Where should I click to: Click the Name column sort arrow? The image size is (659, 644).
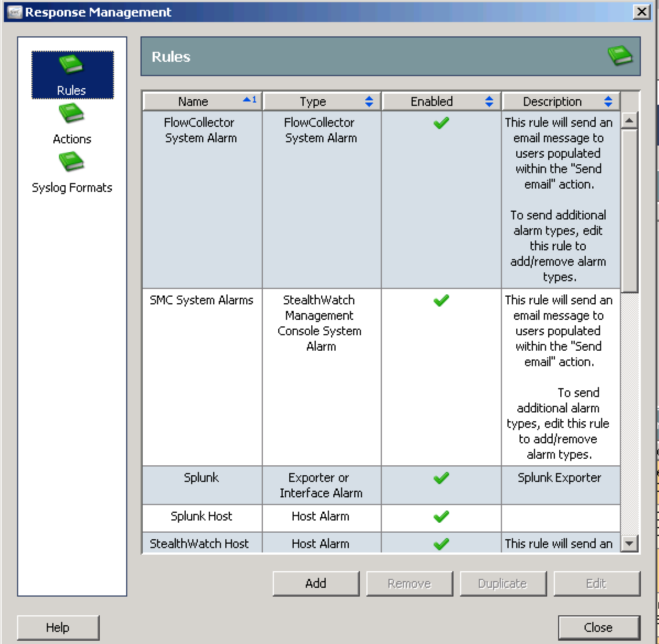[249, 100]
